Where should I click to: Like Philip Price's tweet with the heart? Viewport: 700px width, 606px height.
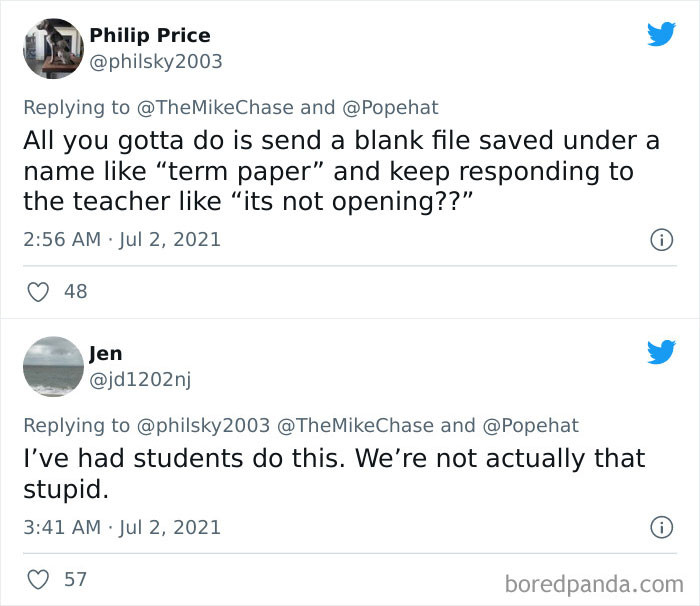coord(38,292)
